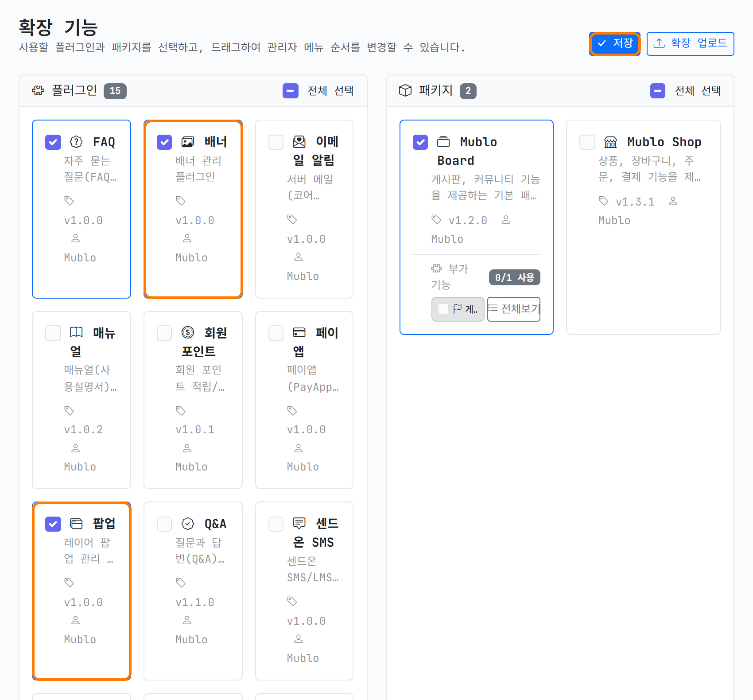The image size is (753, 700).
Task: Click the plugin count badge '15'
Action: coord(115,91)
